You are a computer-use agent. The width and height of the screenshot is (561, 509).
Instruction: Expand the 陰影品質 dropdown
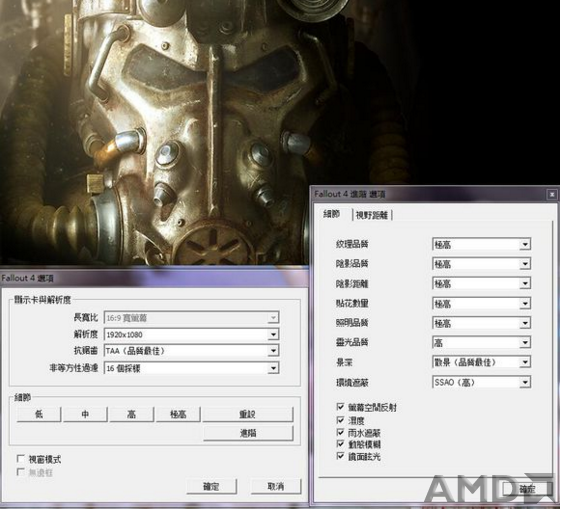click(x=482, y=264)
